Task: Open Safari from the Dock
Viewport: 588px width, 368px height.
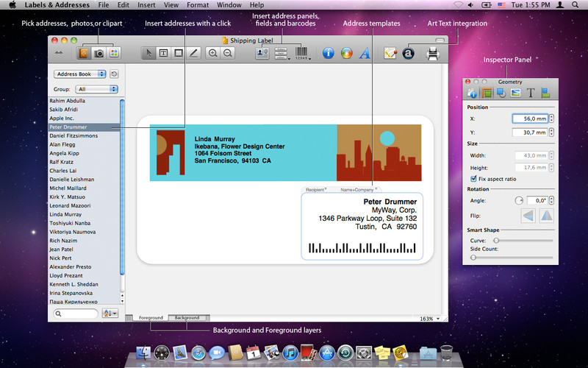Action: [x=198, y=353]
